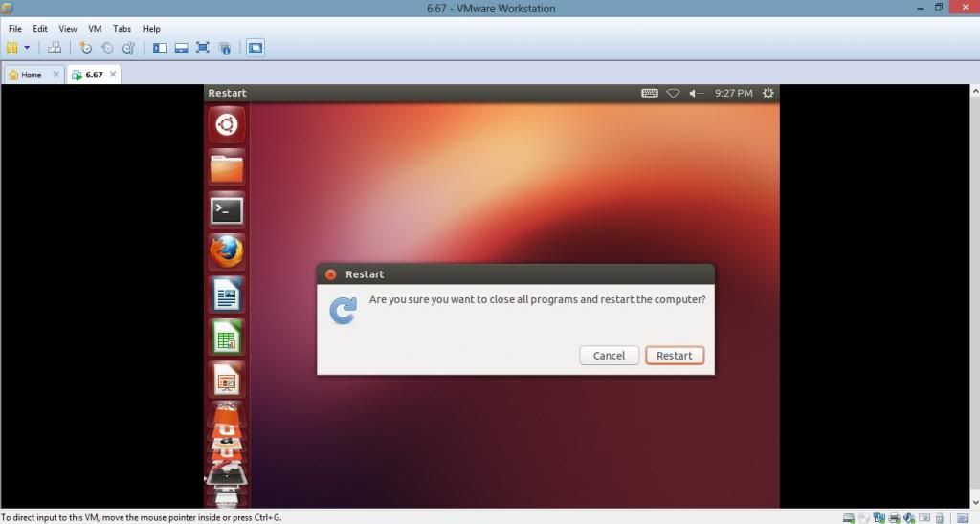Open the Snapshot Manager icon

128,48
